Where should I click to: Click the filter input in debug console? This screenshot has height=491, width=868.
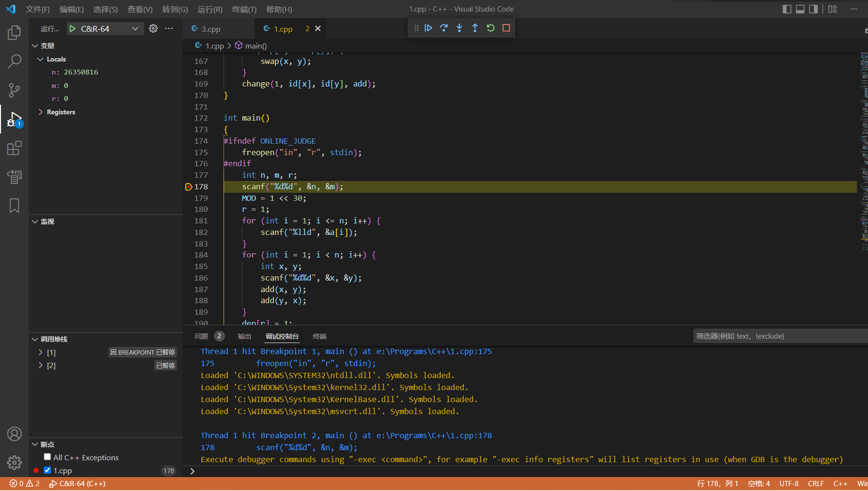780,336
